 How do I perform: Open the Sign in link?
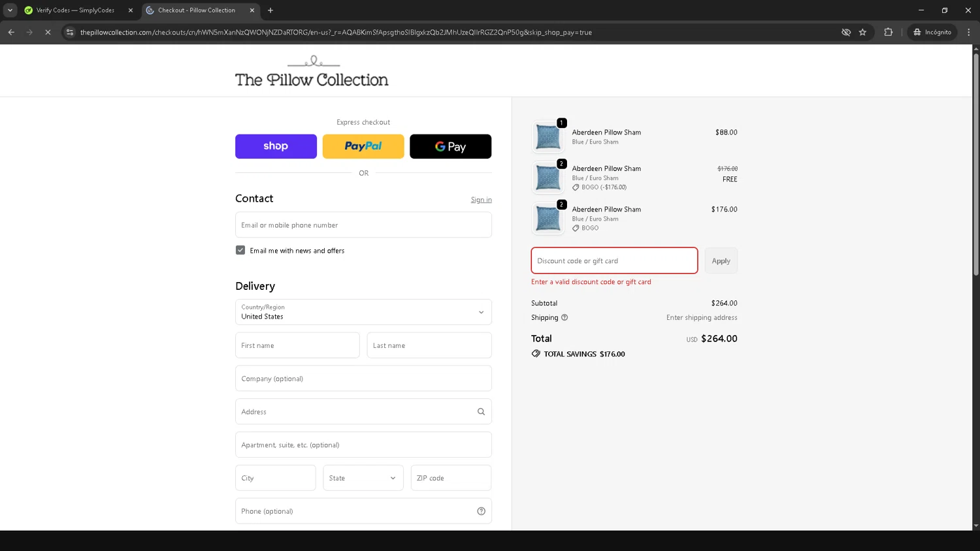[482, 200]
